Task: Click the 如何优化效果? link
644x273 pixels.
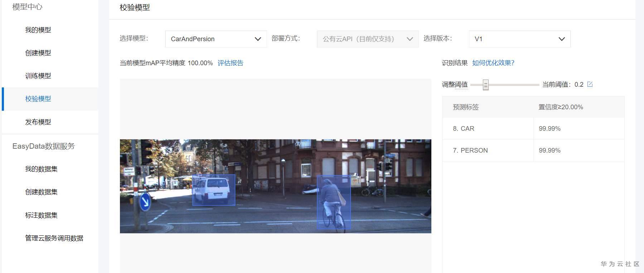Action: [493, 63]
